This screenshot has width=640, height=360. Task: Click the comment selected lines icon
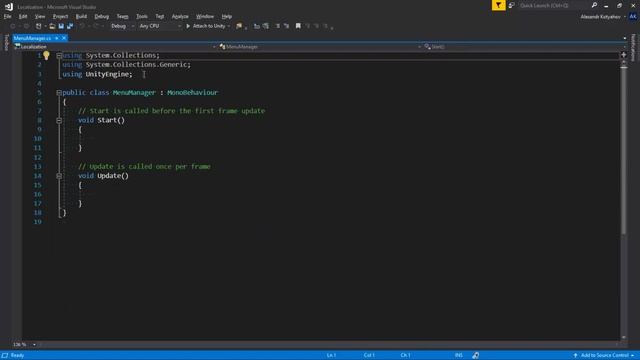(x=257, y=26)
